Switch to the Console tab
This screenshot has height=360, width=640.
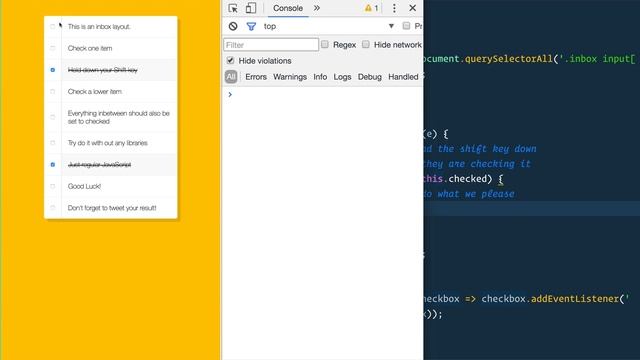pyautogui.click(x=288, y=8)
